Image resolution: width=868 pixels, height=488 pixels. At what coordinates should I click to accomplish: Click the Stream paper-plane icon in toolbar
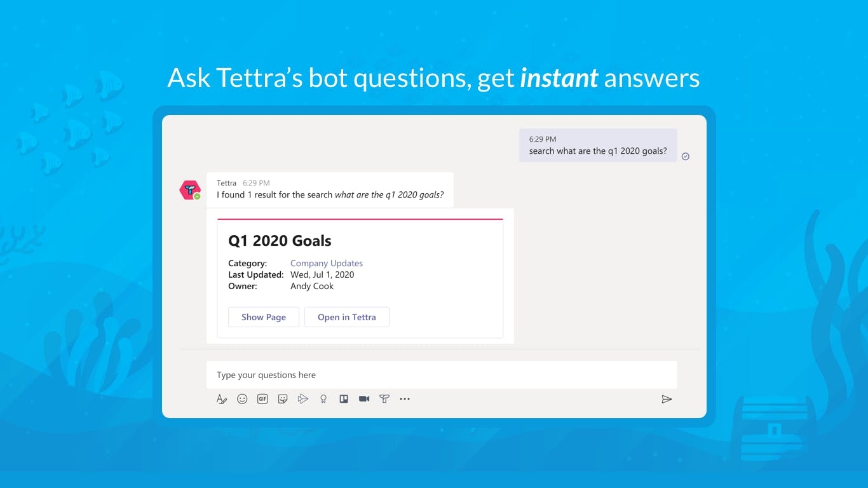(x=303, y=399)
